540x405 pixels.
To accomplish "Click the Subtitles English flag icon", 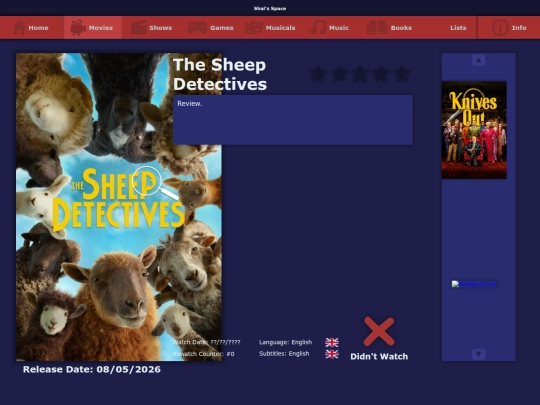I will [332, 354].
